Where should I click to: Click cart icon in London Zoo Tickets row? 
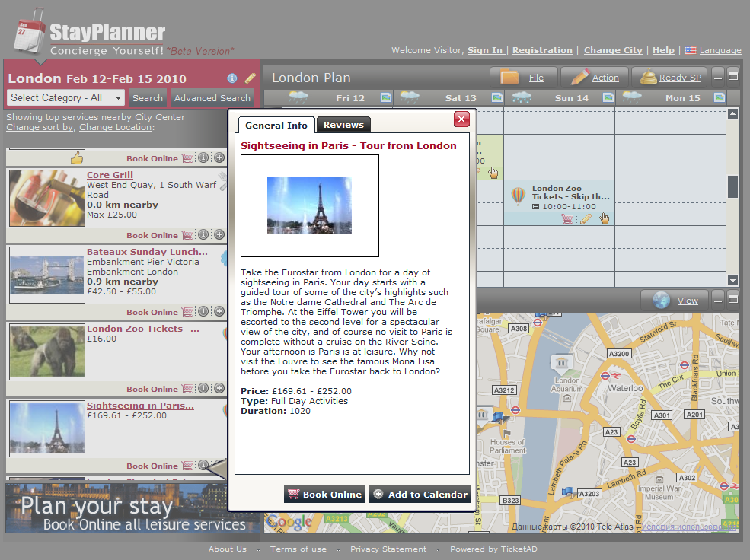[x=187, y=389]
